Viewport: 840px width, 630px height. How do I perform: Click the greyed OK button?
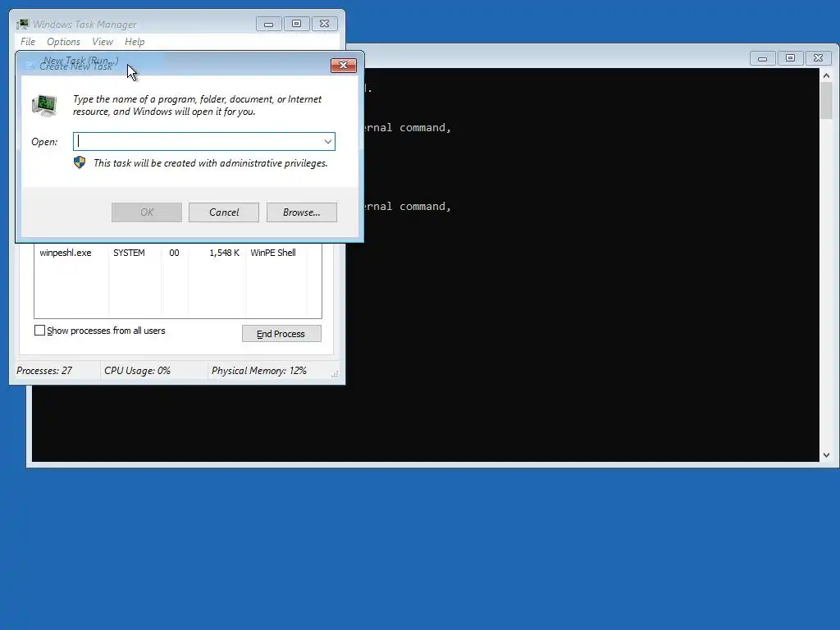tap(147, 212)
